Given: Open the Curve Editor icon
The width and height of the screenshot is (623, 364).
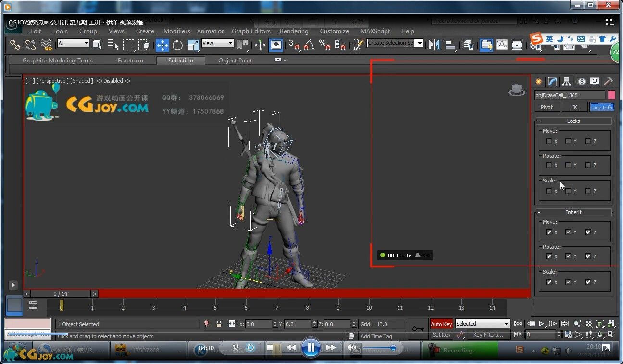Looking at the screenshot, I should (501, 45).
